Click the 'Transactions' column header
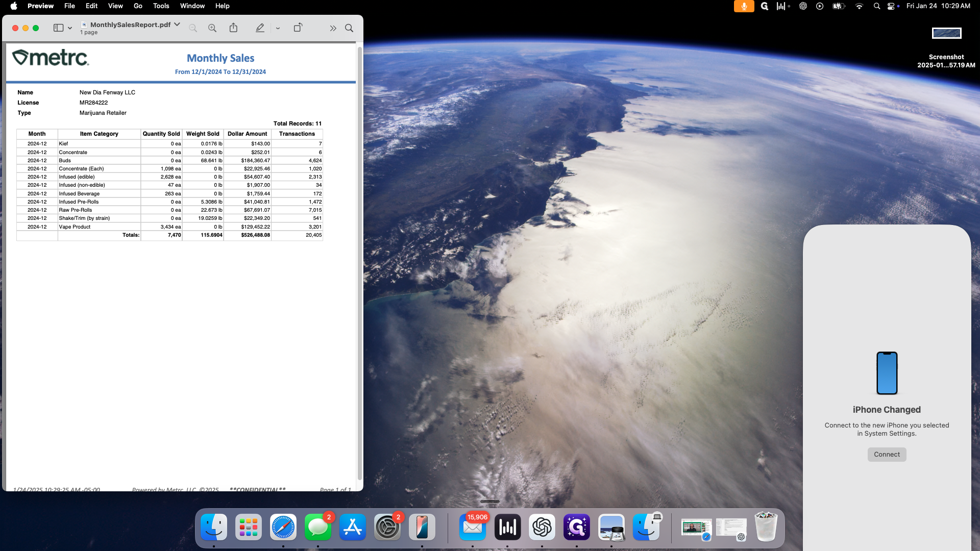This screenshot has width=980, height=551. pyautogui.click(x=297, y=134)
